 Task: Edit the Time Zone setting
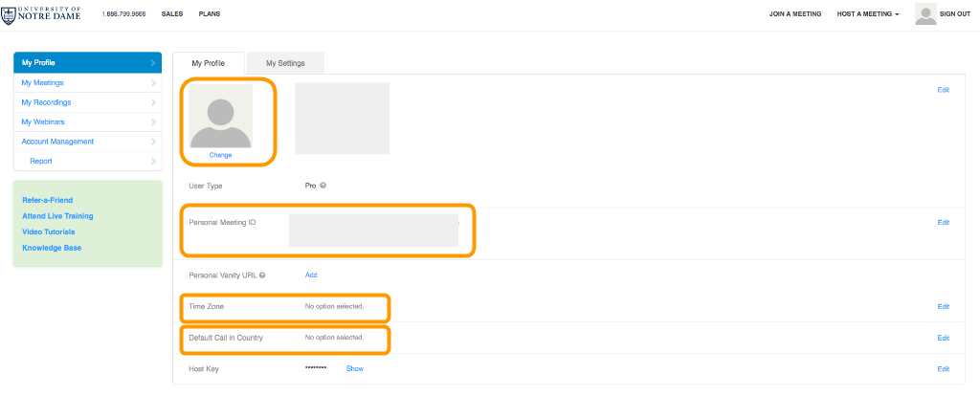point(943,307)
